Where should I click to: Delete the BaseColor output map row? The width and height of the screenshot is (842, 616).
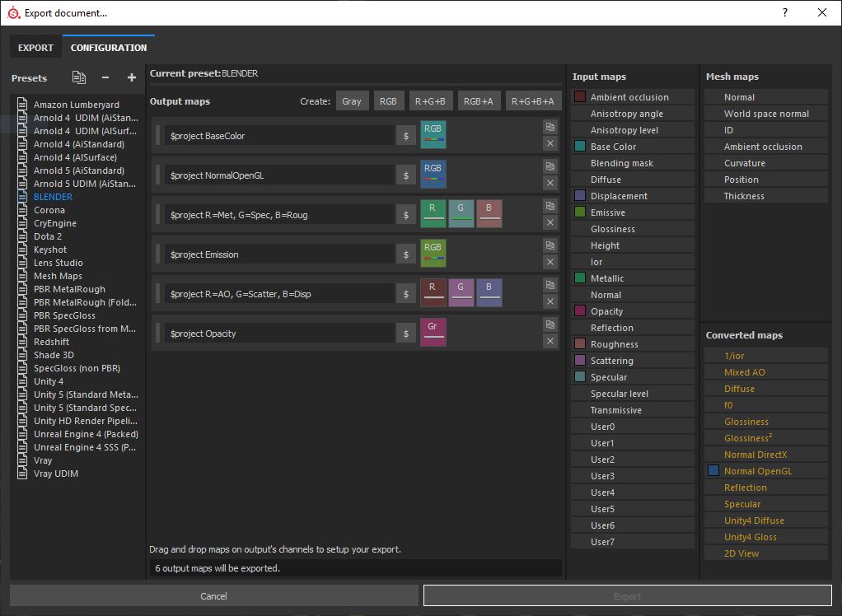tap(550, 143)
